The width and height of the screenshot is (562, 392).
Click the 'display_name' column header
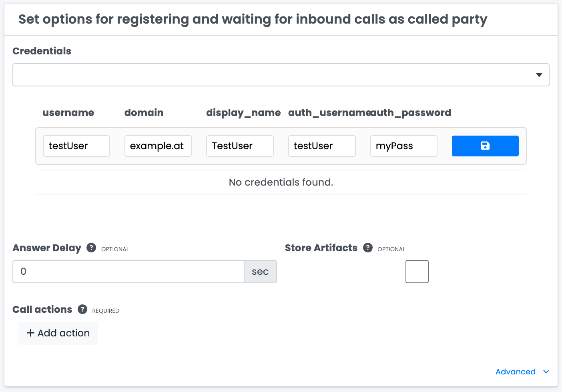(x=243, y=113)
